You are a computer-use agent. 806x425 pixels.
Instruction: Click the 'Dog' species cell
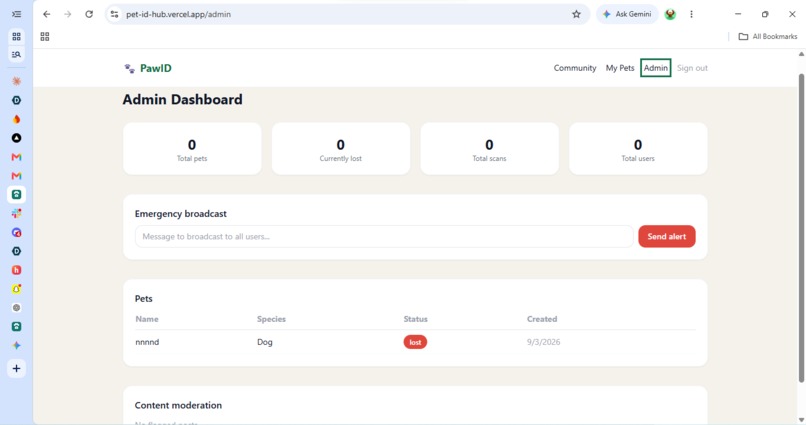click(265, 342)
